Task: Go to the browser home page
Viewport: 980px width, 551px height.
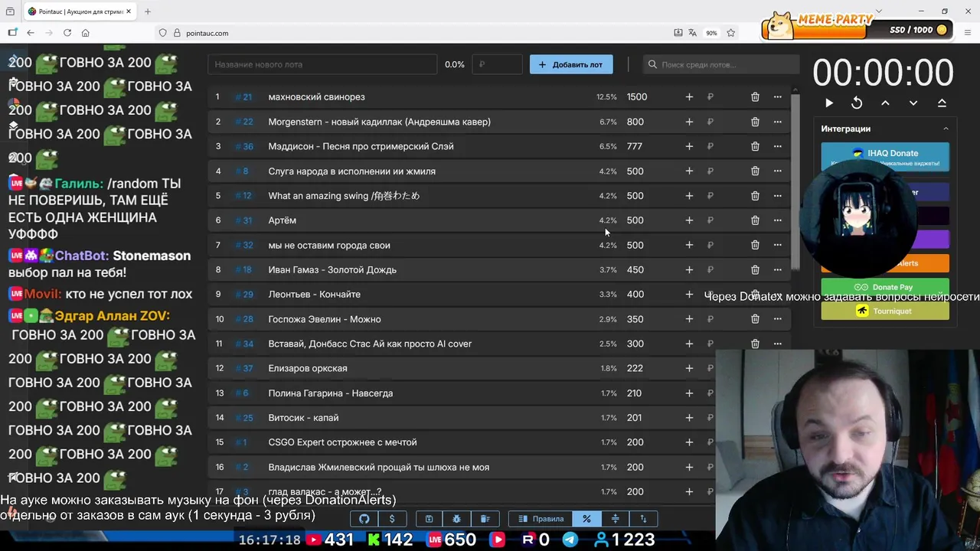Action: coord(86,33)
